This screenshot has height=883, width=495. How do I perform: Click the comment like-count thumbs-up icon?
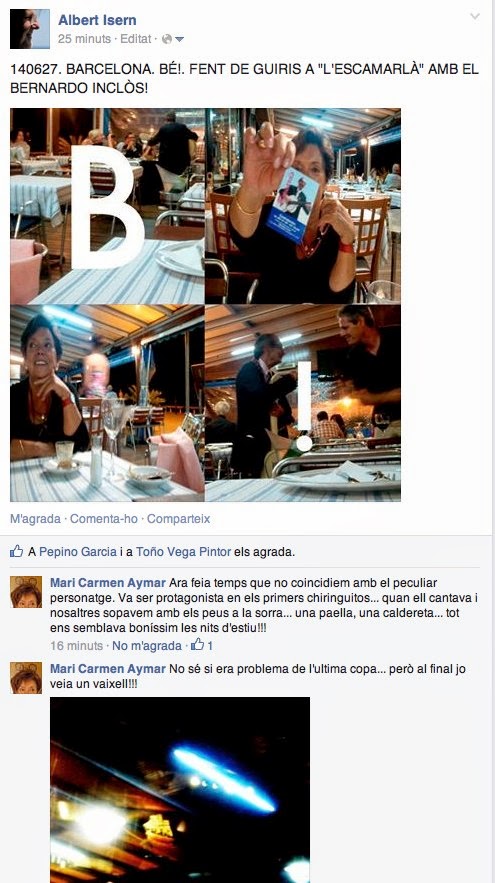pos(197,645)
